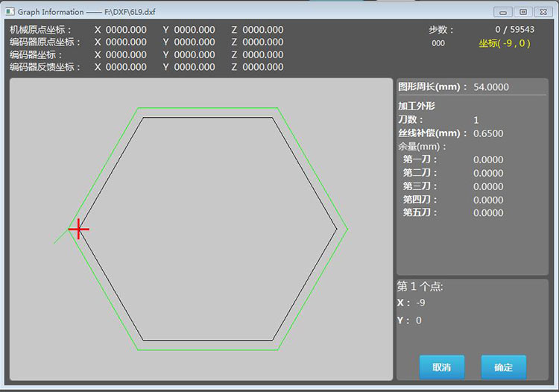Click the 第二刀 allowance value
The height and width of the screenshot is (392, 559).
pyautogui.click(x=488, y=173)
